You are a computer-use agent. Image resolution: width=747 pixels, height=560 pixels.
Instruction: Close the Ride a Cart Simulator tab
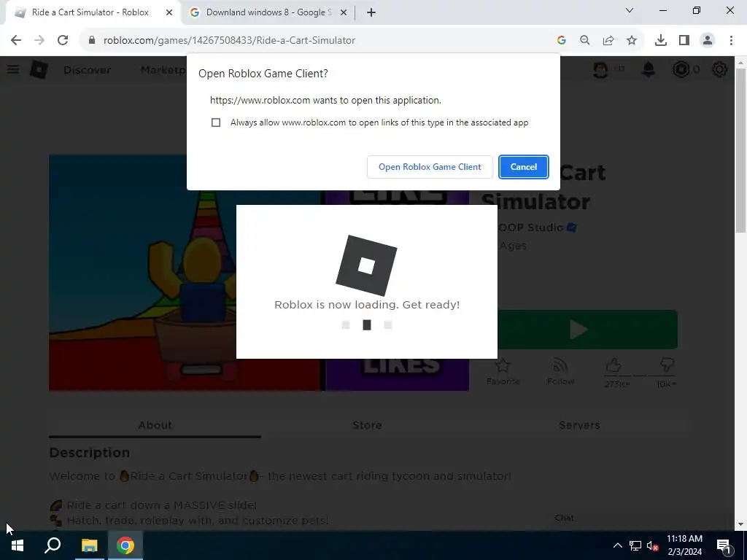tap(169, 12)
